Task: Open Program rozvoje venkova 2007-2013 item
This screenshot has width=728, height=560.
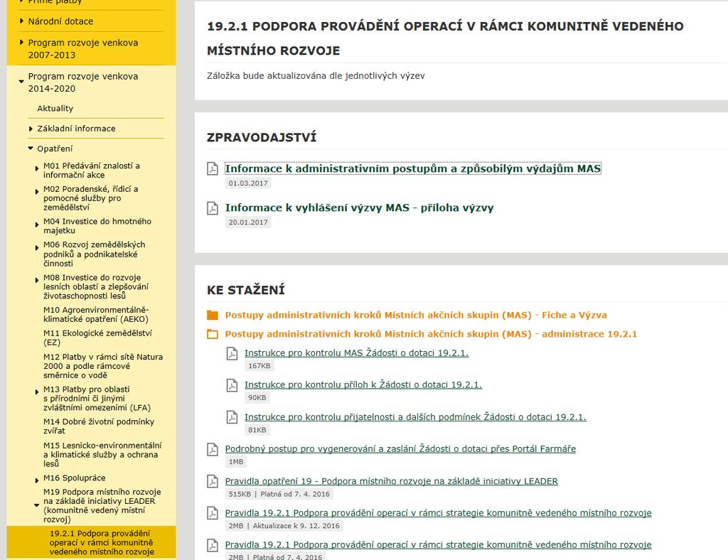Action: [83, 49]
